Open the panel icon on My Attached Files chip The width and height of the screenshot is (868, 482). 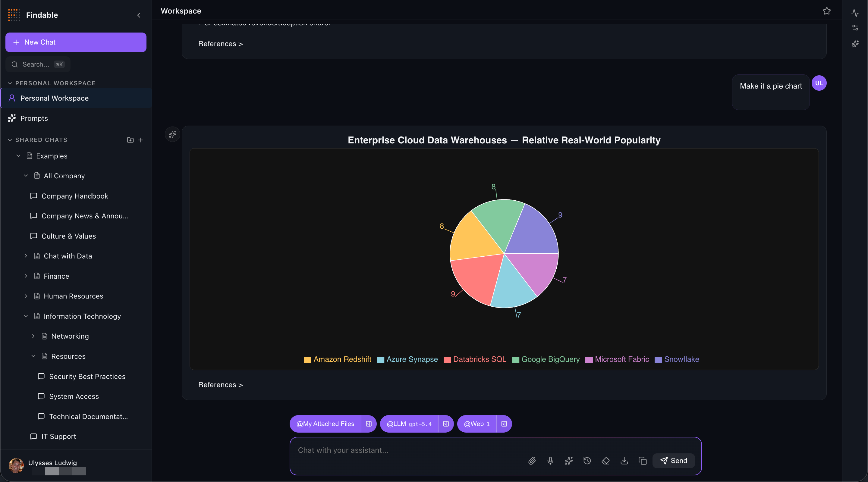coord(369,424)
